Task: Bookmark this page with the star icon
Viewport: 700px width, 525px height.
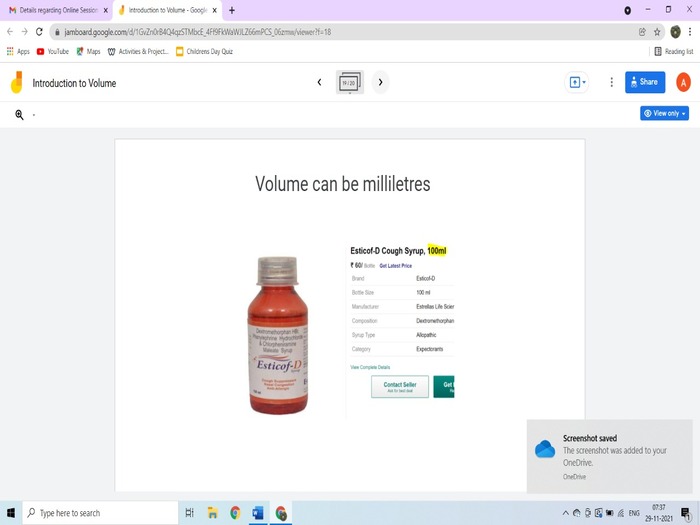Action: [x=657, y=32]
